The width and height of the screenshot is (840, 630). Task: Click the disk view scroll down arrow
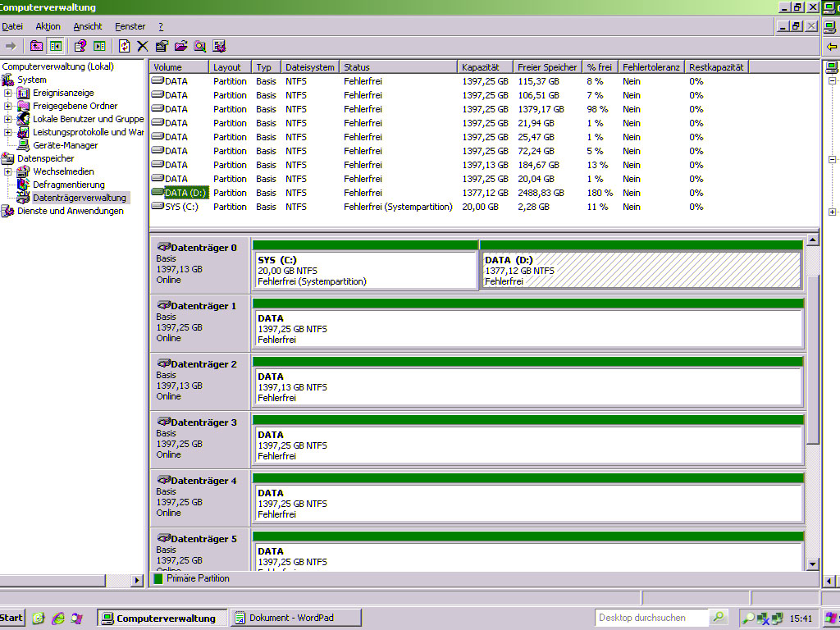click(812, 564)
